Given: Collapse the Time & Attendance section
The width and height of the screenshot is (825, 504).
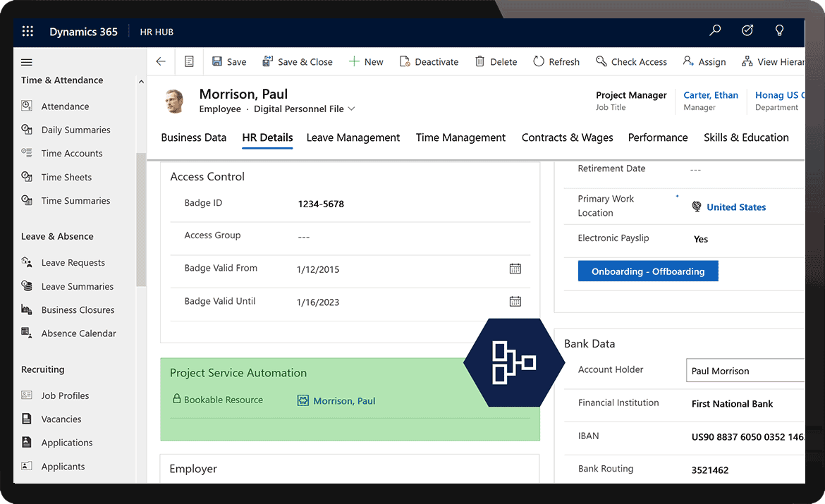Looking at the screenshot, I should click(141, 80).
